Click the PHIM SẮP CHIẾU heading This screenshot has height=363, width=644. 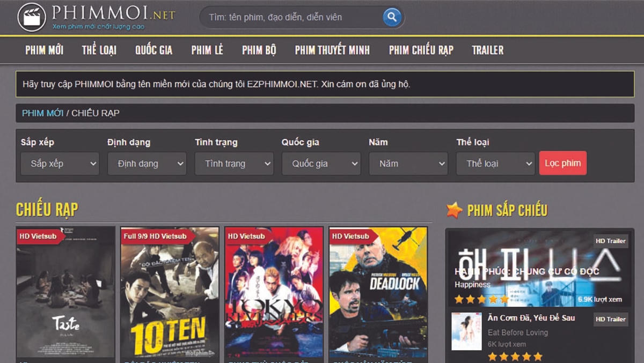coord(507,210)
